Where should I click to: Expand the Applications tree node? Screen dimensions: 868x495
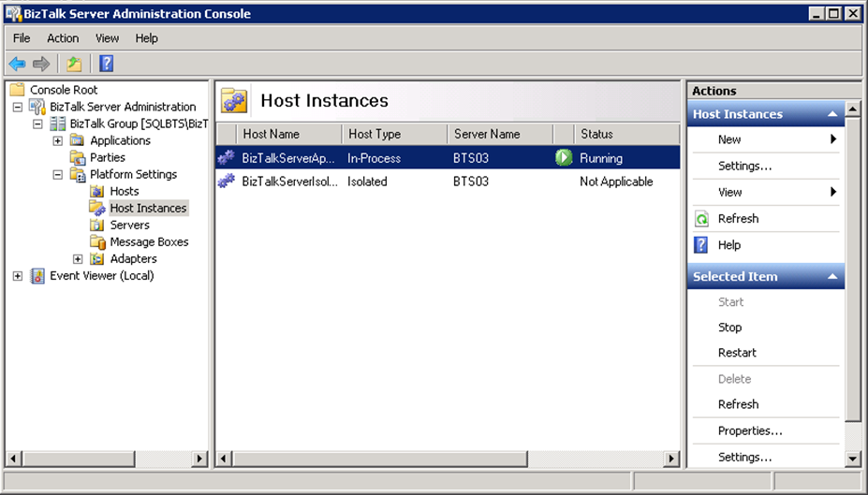pos(58,141)
